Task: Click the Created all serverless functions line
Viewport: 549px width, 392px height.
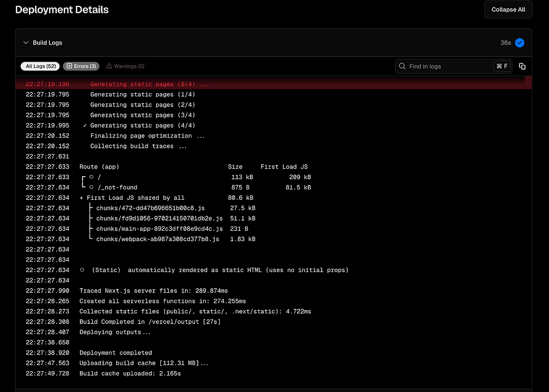Action: click(x=273, y=301)
